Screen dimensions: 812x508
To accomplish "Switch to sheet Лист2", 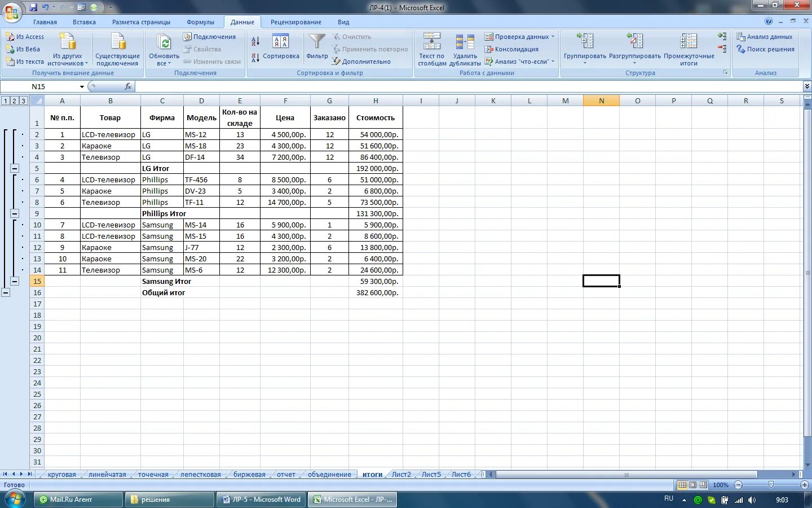I will coord(401,474).
